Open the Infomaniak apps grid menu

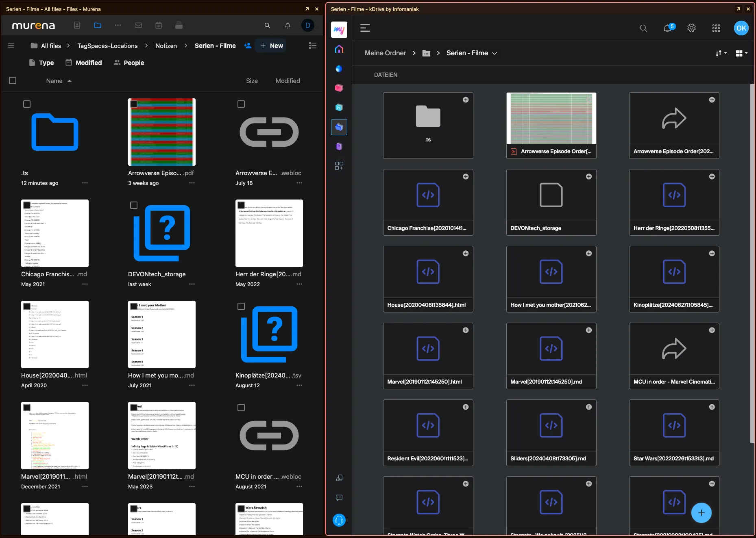716,28
